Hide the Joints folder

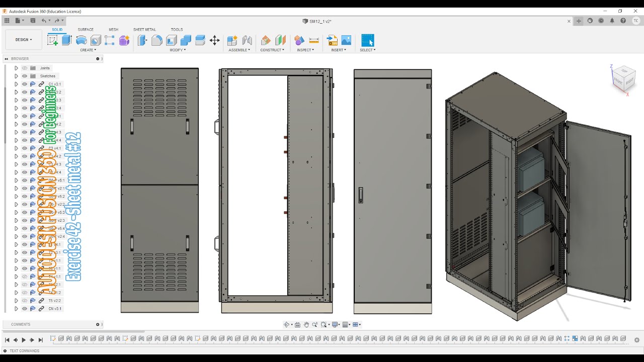pyautogui.click(x=24, y=68)
